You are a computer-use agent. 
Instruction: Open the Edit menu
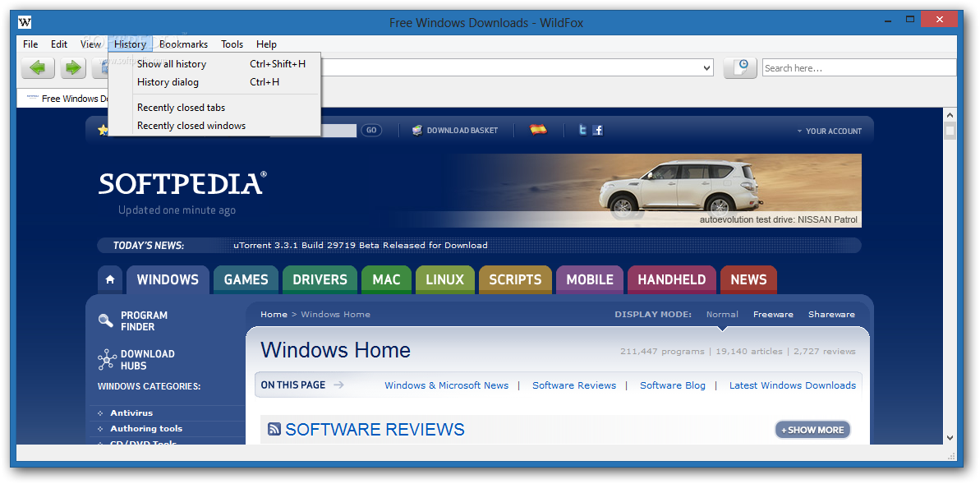tap(59, 44)
